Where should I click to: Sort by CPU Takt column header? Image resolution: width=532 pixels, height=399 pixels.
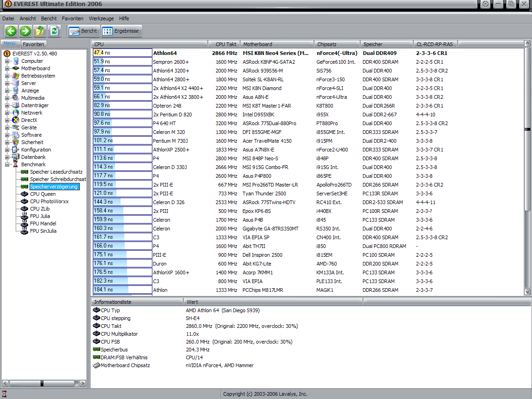[224, 44]
